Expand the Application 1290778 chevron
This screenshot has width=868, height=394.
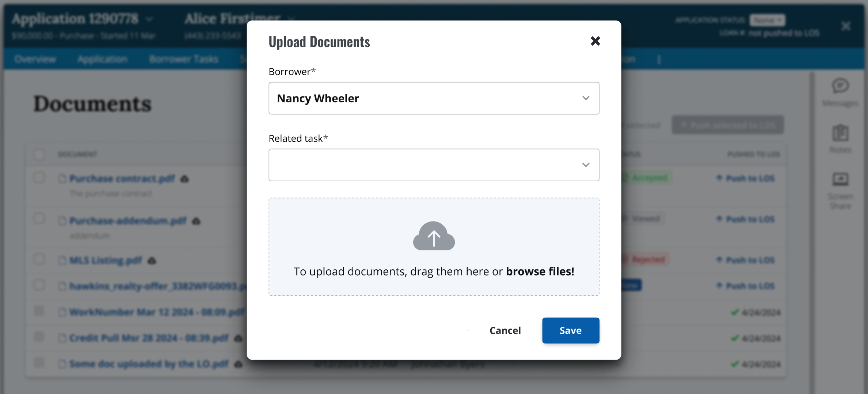[149, 19]
